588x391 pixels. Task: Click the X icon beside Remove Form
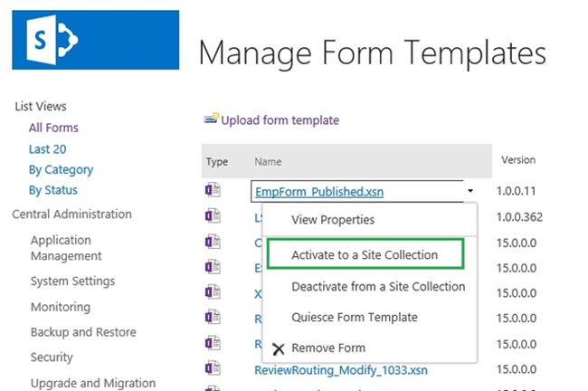click(x=278, y=348)
